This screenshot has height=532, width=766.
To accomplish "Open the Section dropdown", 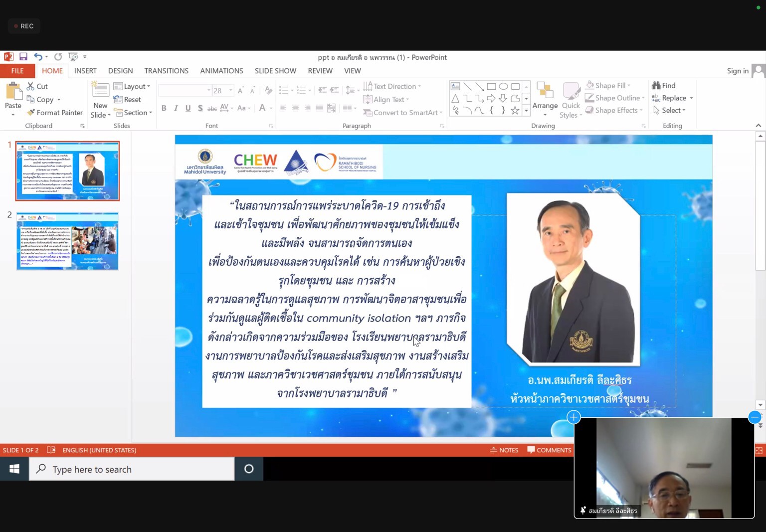I will [133, 113].
